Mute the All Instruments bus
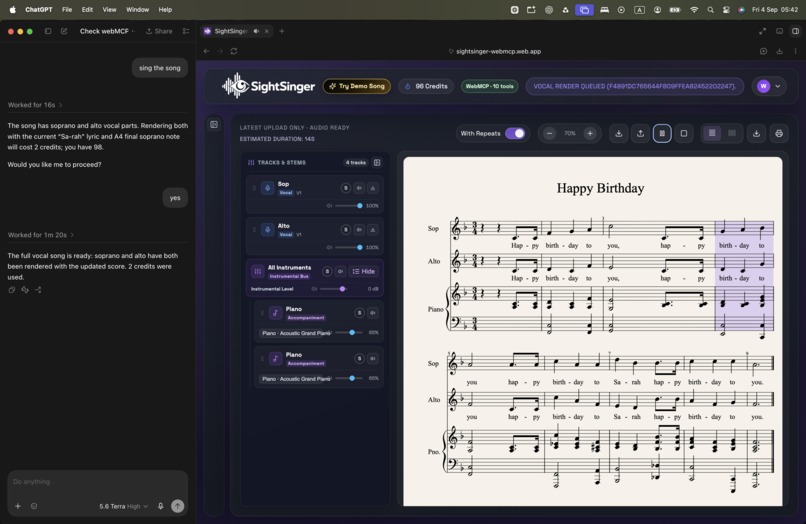 point(340,272)
